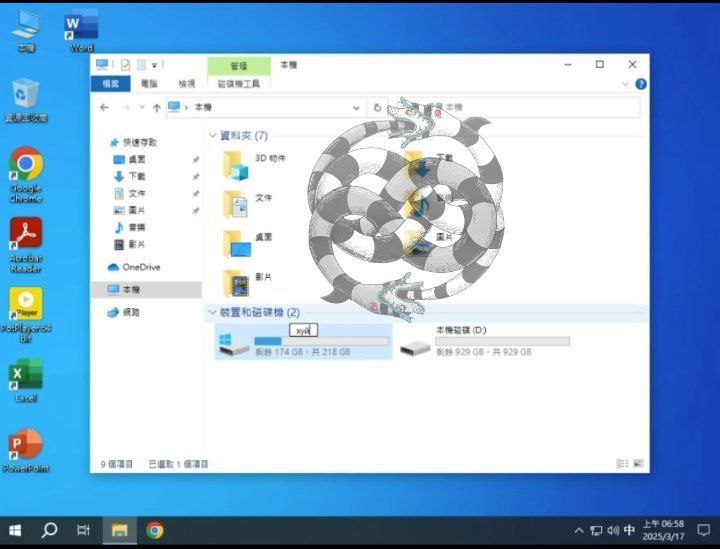Refresh the 本機 view
This screenshot has height=549, width=720.
(x=377, y=108)
